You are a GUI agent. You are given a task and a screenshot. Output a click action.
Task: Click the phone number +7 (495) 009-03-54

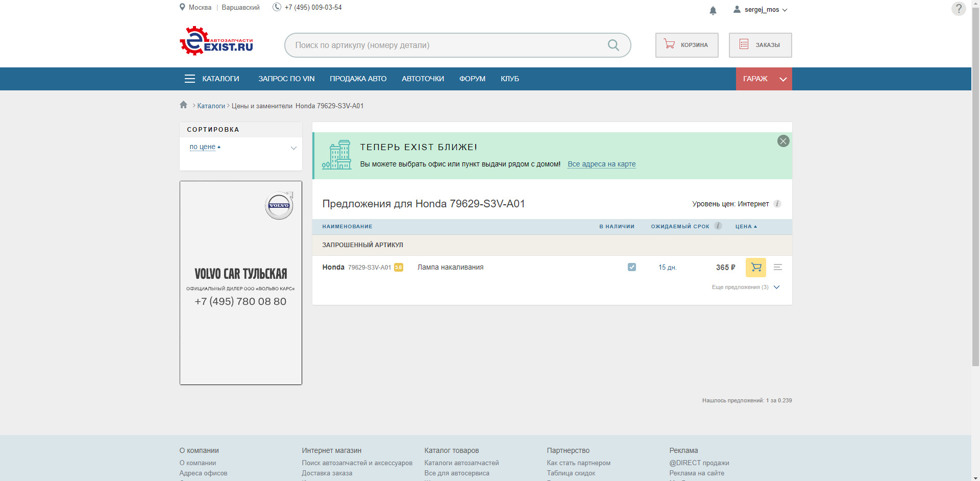click(313, 7)
